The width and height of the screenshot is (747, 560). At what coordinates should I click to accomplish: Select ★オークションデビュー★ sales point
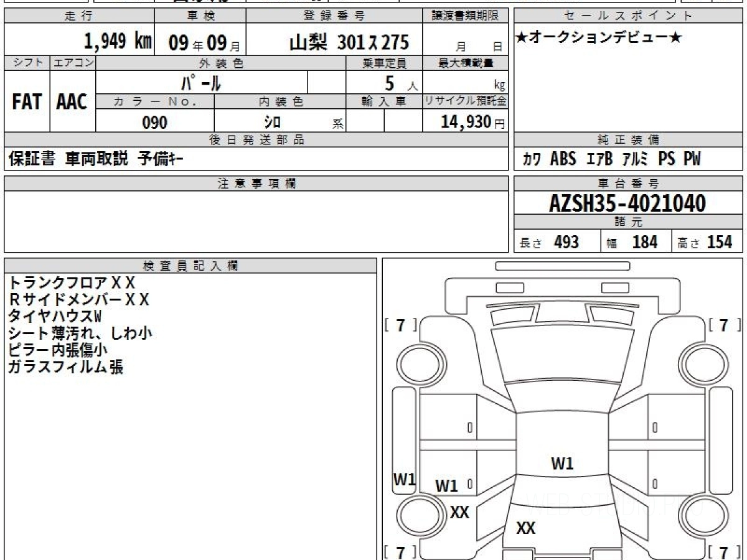[599, 38]
